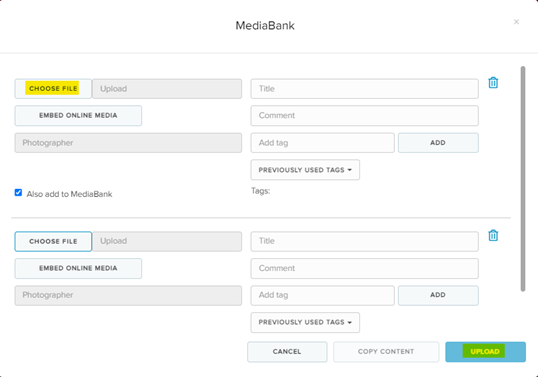Close the MediaBank dialog
This screenshot has height=377, width=538.
pyautogui.click(x=516, y=22)
